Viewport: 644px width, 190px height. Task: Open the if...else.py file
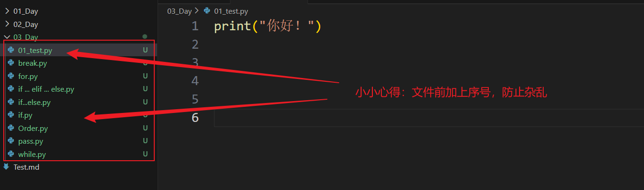[x=34, y=102]
